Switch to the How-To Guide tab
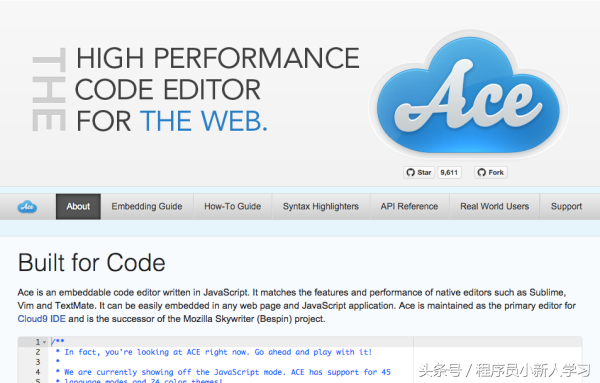 pyautogui.click(x=233, y=207)
